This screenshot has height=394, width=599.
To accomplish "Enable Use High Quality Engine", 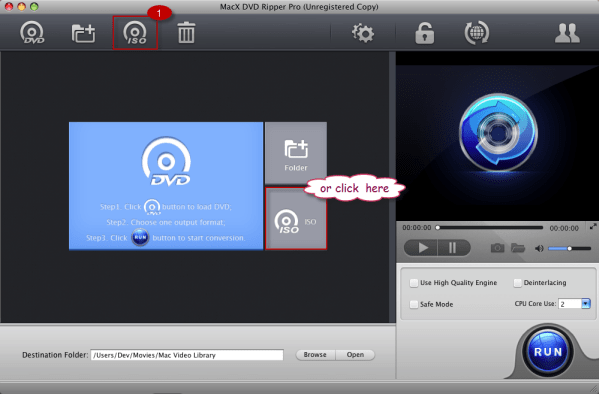I will pyautogui.click(x=414, y=283).
